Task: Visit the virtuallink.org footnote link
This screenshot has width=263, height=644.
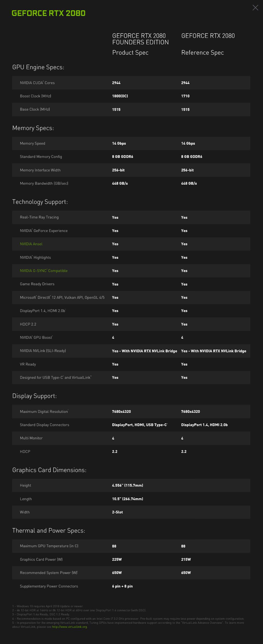Action: 70,627
